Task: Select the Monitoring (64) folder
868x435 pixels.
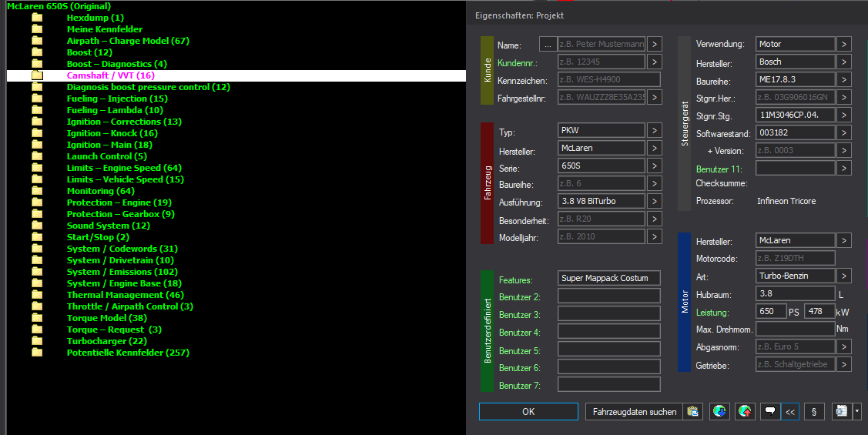Action: (100, 192)
